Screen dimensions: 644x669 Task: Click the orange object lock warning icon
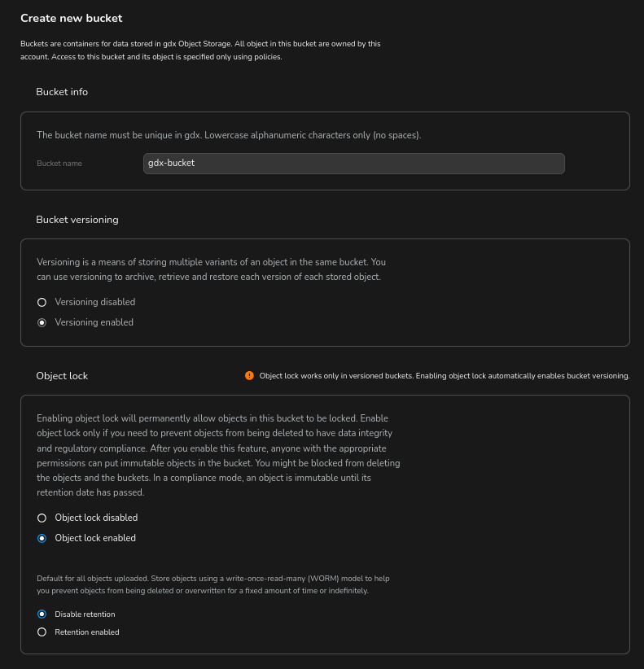click(249, 376)
